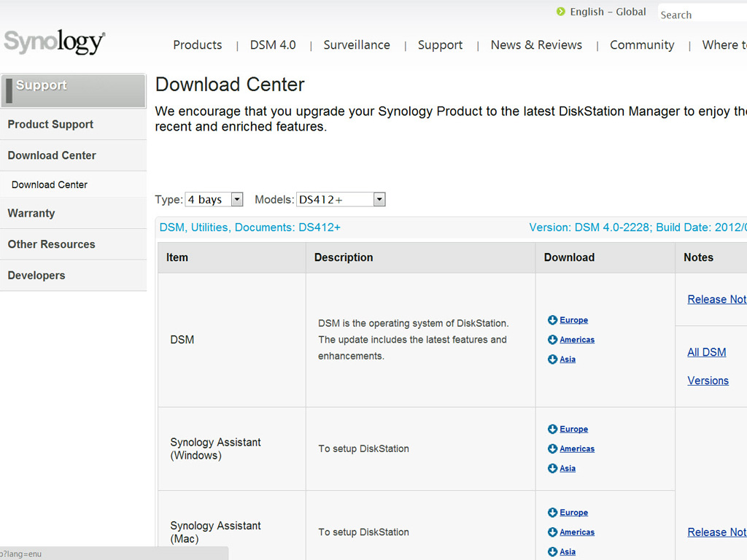Viewport: 747px width, 560px height.
Task: Click the 'Version: DSM 4.0-2228' build text
Action: (x=638, y=227)
